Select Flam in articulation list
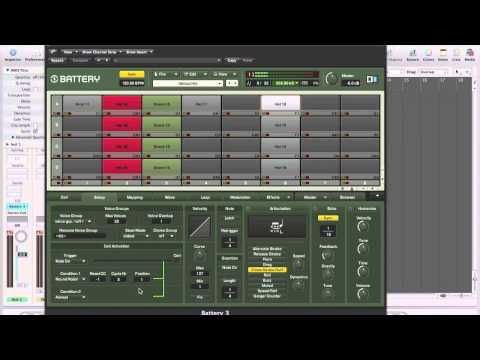 (x=267, y=259)
